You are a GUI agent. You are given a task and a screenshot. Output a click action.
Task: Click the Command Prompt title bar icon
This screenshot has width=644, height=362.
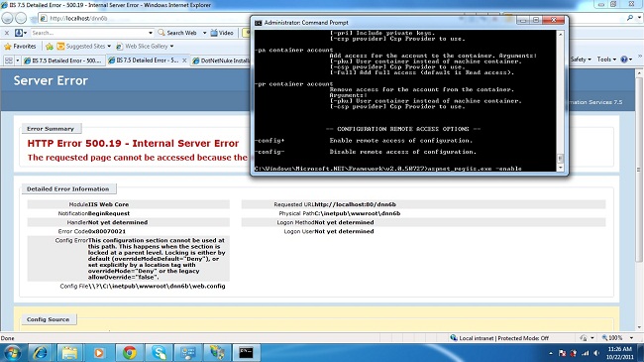coord(258,23)
